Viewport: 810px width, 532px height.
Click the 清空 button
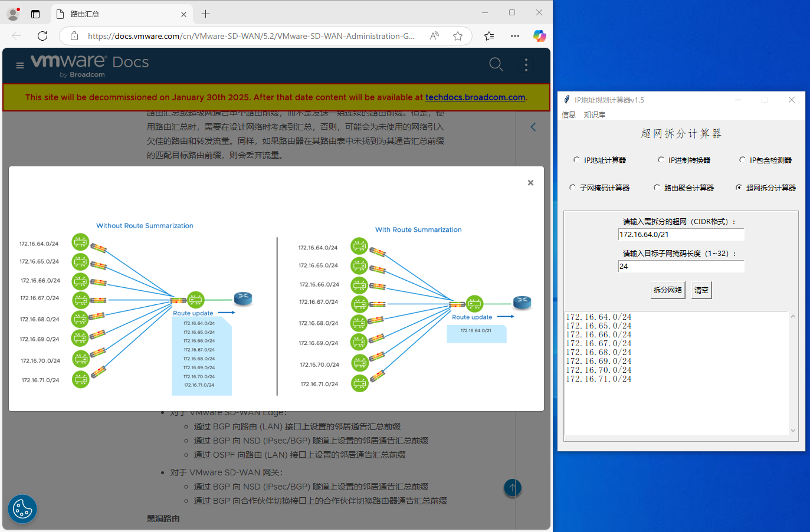pyautogui.click(x=701, y=290)
